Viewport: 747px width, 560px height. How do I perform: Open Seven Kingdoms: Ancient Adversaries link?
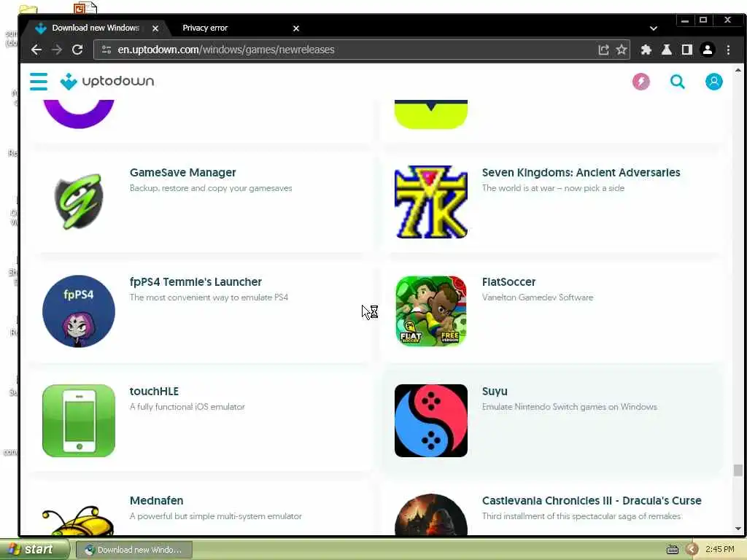pos(581,172)
